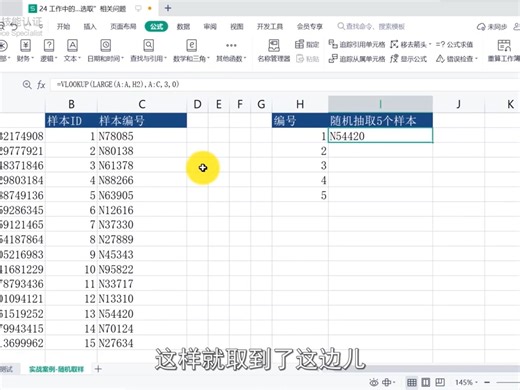The width and height of the screenshot is (520, 390).
Task: Switch to the 视图 ribbon tab
Action: (237, 27)
